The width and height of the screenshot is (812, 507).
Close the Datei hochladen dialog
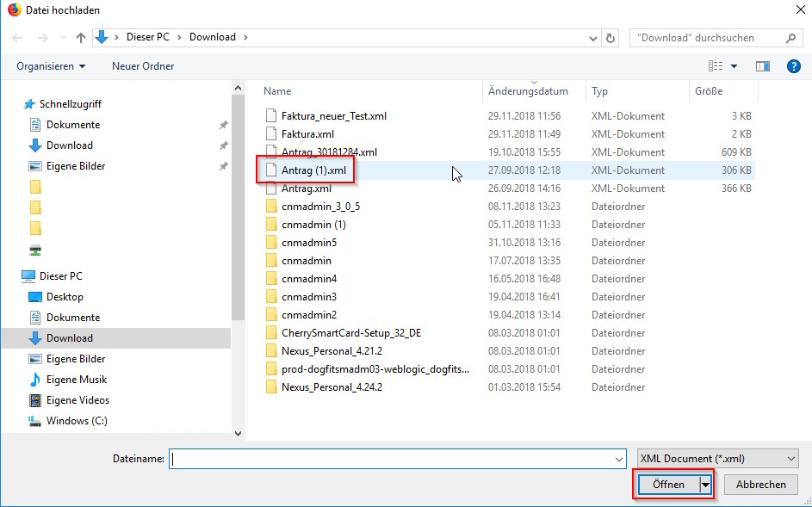coord(800,9)
